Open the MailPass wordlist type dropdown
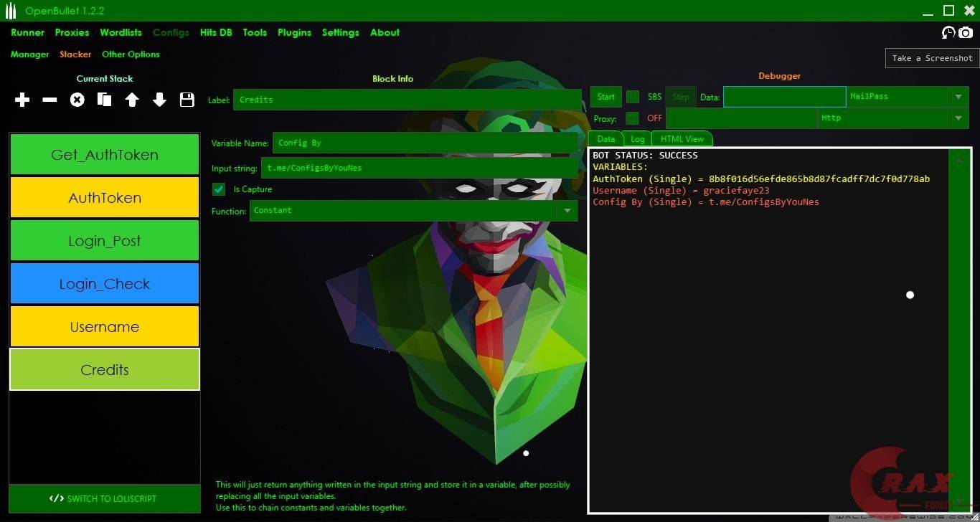980x522 pixels. coord(908,97)
